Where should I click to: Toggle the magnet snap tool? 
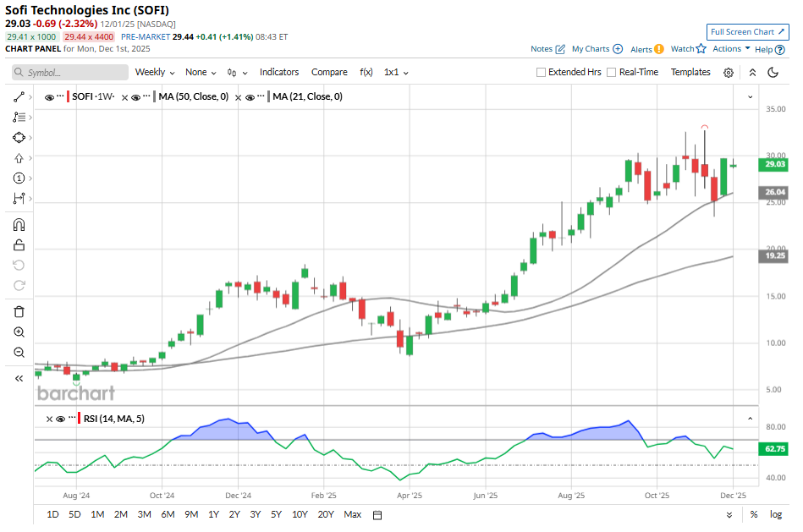(x=19, y=225)
